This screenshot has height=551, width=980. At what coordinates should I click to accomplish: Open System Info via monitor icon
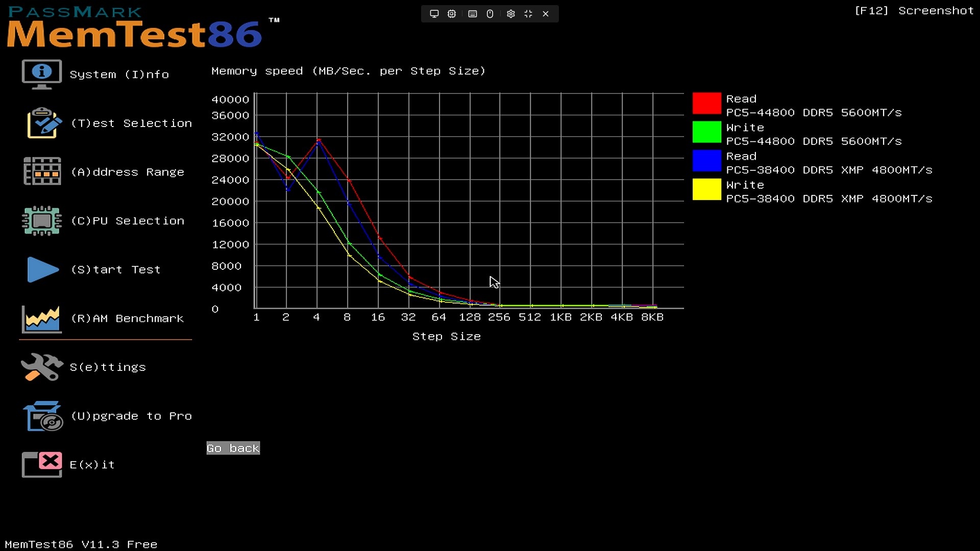pos(42,74)
